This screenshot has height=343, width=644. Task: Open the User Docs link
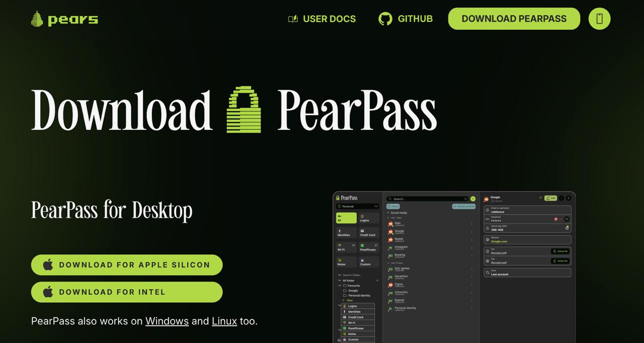pos(322,19)
